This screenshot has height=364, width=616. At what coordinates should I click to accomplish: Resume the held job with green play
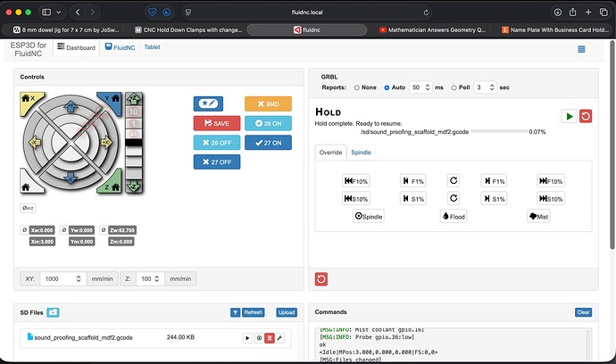point(570,116)
